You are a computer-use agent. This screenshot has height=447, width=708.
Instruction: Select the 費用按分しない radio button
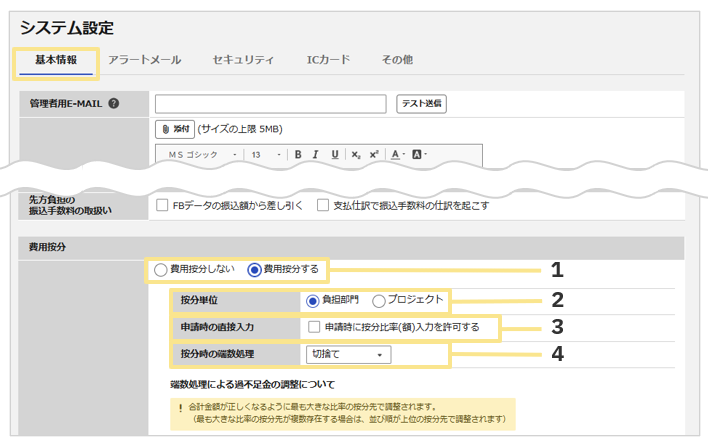[x=160, y=270]
